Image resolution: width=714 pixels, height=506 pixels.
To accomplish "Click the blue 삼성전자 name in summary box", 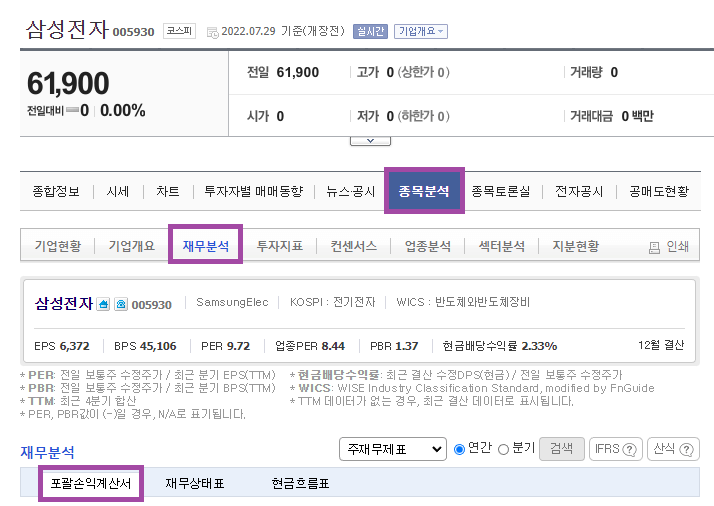I will coord(64,303).
